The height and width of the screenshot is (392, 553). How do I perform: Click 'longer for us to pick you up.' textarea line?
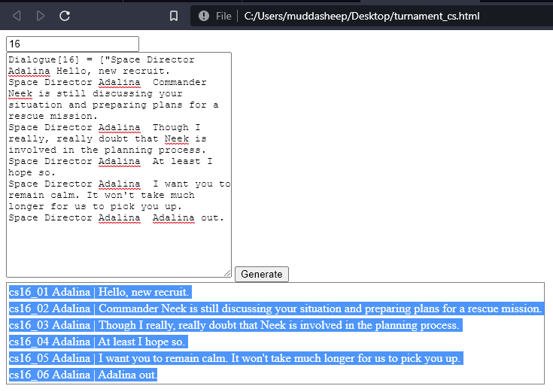click(96, 206)
